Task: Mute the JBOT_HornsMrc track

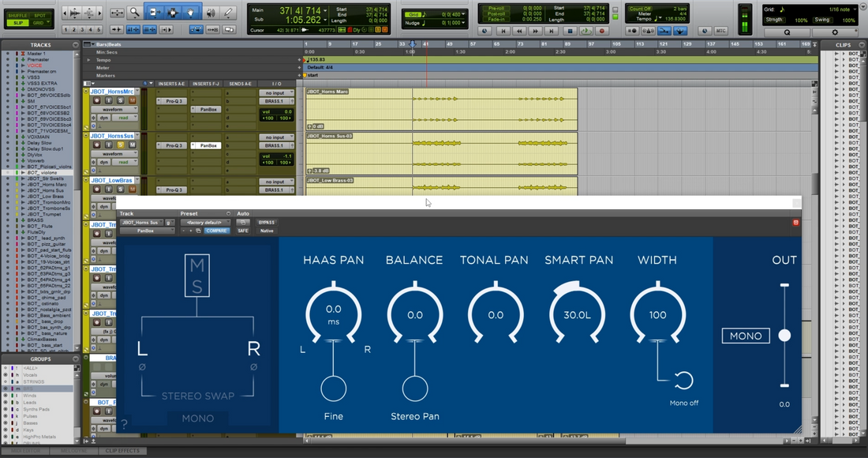Action: coord(132,100)
